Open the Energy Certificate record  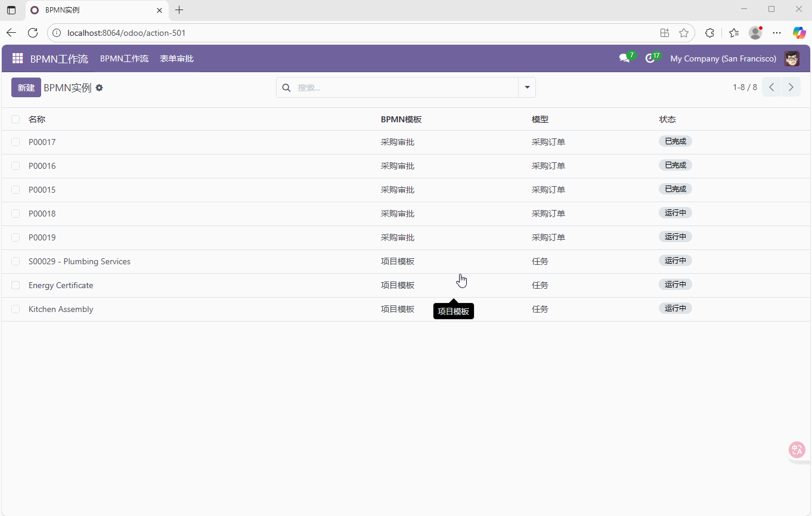point(61,285)
